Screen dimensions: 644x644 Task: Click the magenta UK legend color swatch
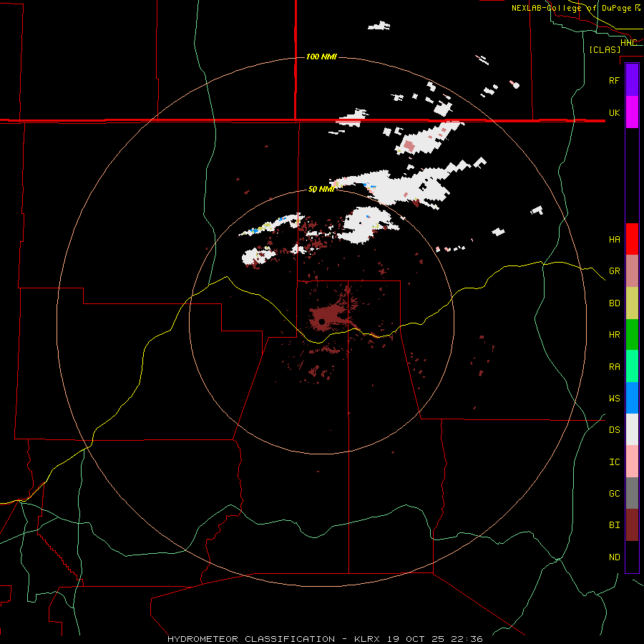(632, 112)
